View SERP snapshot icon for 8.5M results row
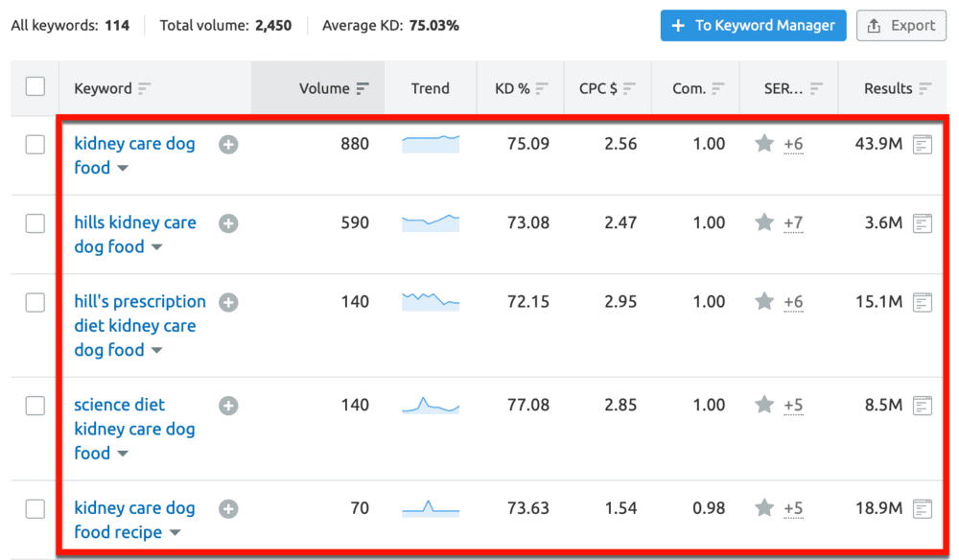Viewport: 959px width, 560px height. pos(923,406)
